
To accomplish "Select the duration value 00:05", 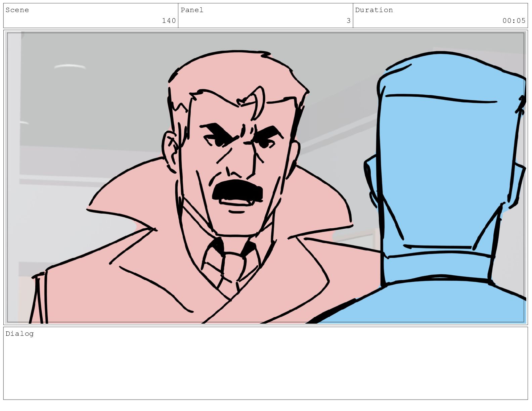I will pos(514,21).
